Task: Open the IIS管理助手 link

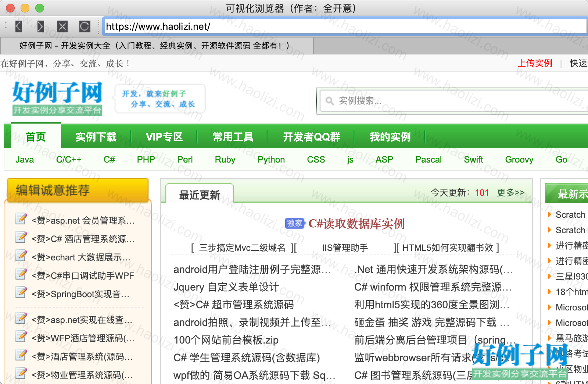Action: point(345,248)
